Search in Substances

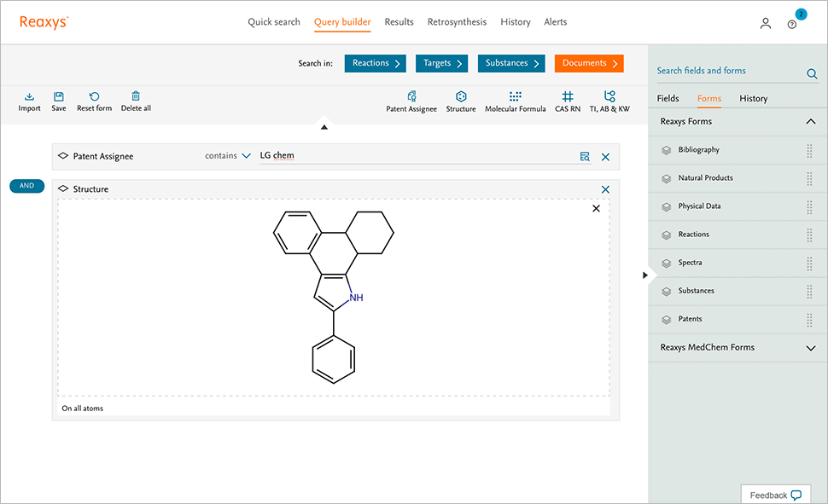[510, 62]
